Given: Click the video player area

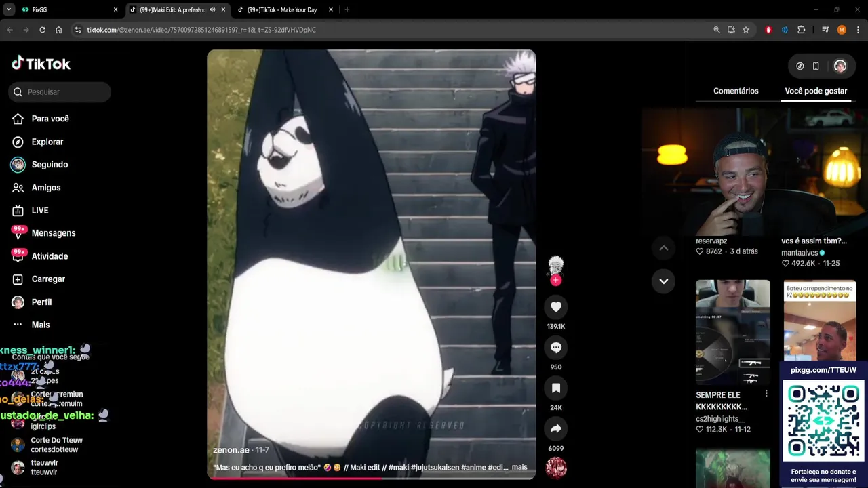Looking at the screenshot, I should pos(371,264).
